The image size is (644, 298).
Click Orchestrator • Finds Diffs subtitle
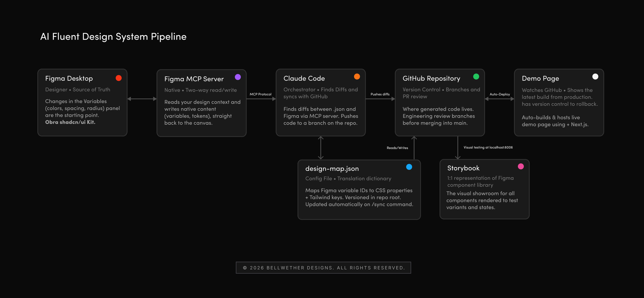pos(321,93)
